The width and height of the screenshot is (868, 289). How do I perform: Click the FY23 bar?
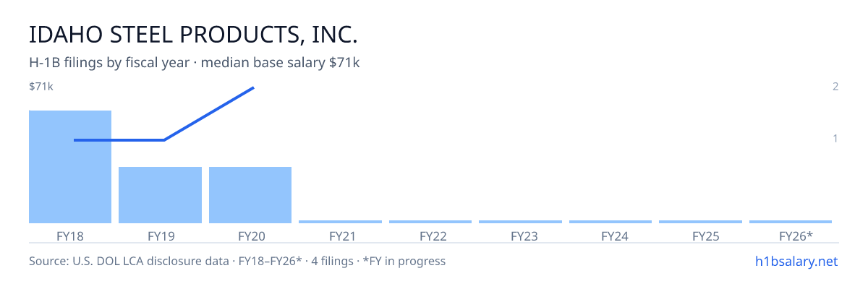520,222
